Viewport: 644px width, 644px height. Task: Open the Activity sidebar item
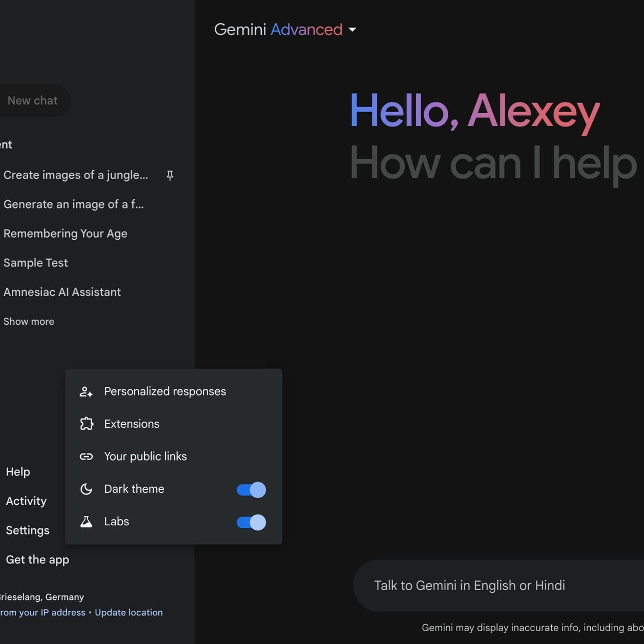[x=26, y=501]
